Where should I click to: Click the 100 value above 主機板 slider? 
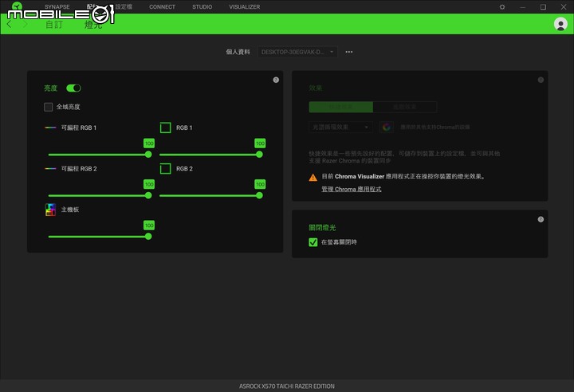point(149,225)
